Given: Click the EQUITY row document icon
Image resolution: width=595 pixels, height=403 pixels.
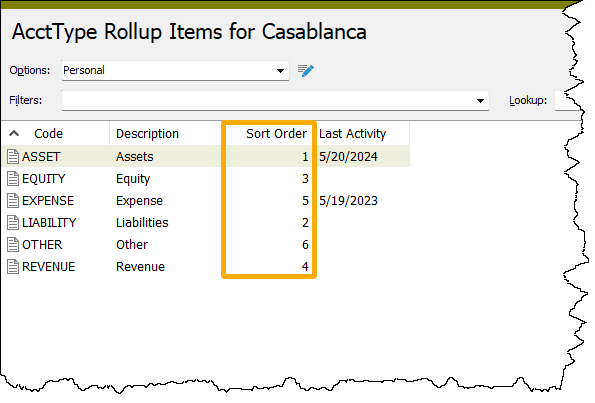Looking at the screenshot, I should [x=13, y=179].
